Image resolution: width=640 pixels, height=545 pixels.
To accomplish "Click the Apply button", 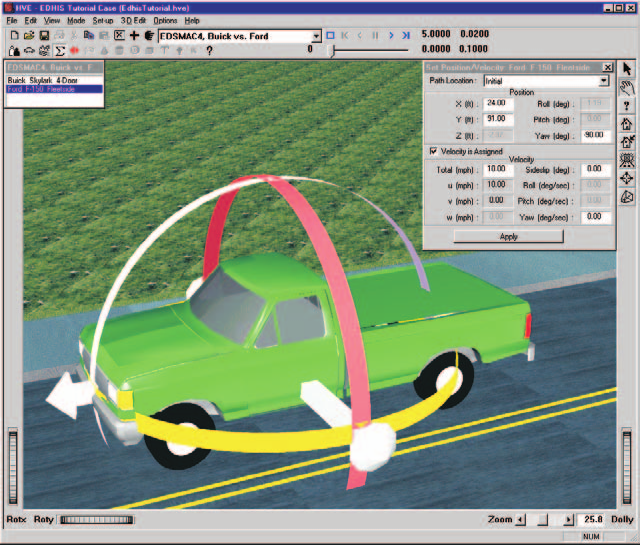I will point(509,236).
